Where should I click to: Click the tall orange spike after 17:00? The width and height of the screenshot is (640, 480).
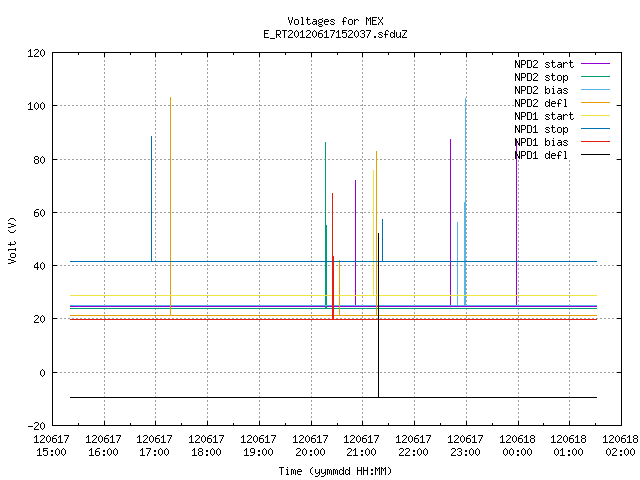(x=171, y=206)
